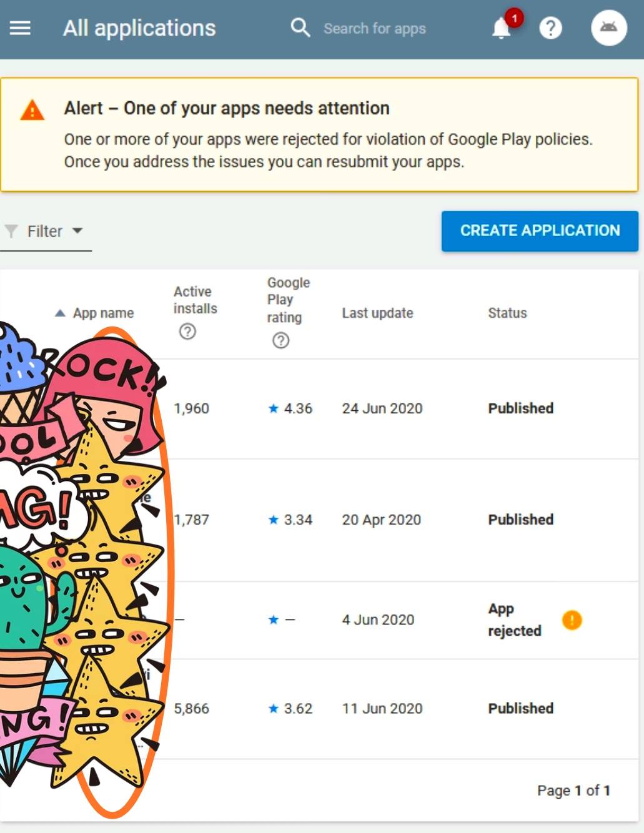Click the Active installs column header
This screenshot has width=644, height=833.
pyautogui.click(x=195, y=300)
